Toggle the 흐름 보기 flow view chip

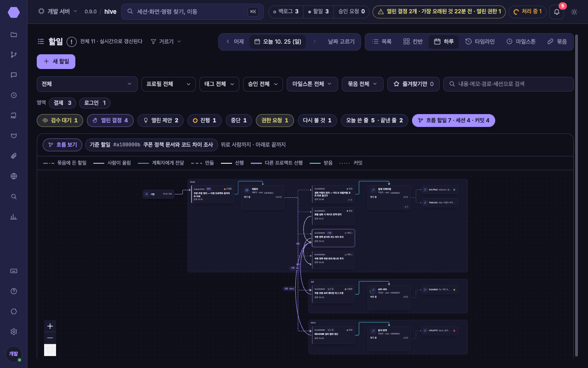click(x=63, y=145)
